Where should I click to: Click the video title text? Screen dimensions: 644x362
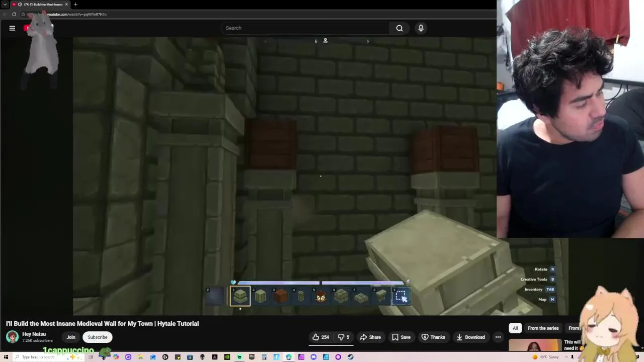click(102, 324)
